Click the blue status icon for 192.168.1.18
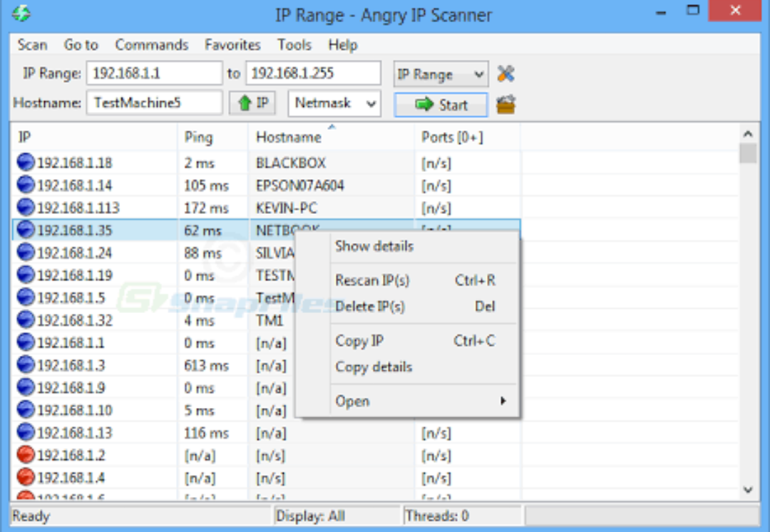 click(x=26, y=162)
